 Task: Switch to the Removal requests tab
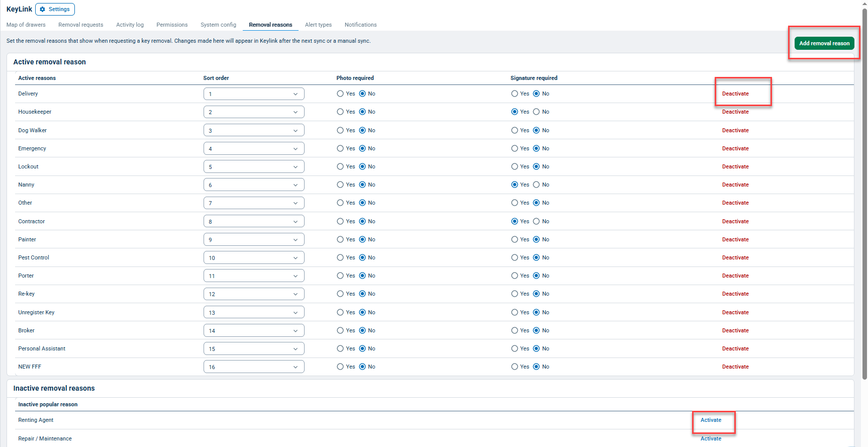tap(81, 25)
